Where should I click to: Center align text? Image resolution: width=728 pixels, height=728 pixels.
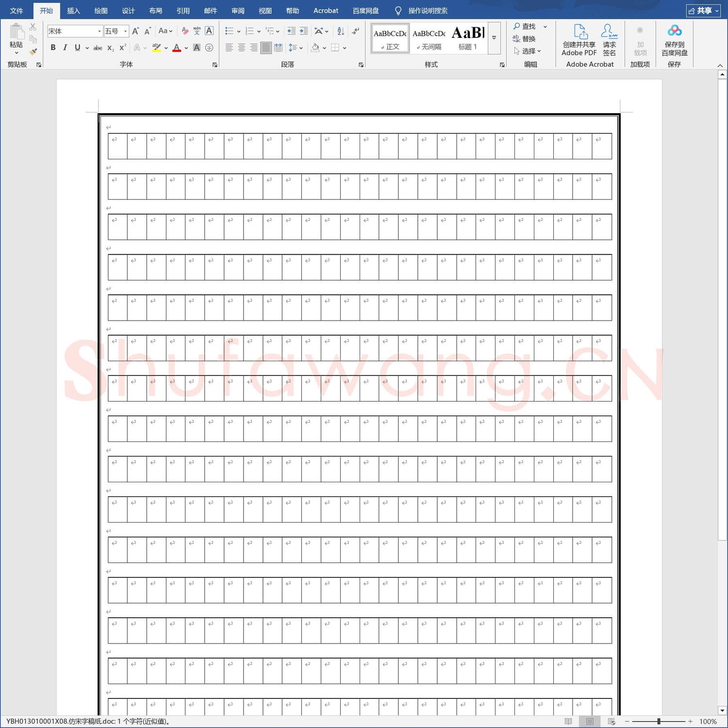241,48
